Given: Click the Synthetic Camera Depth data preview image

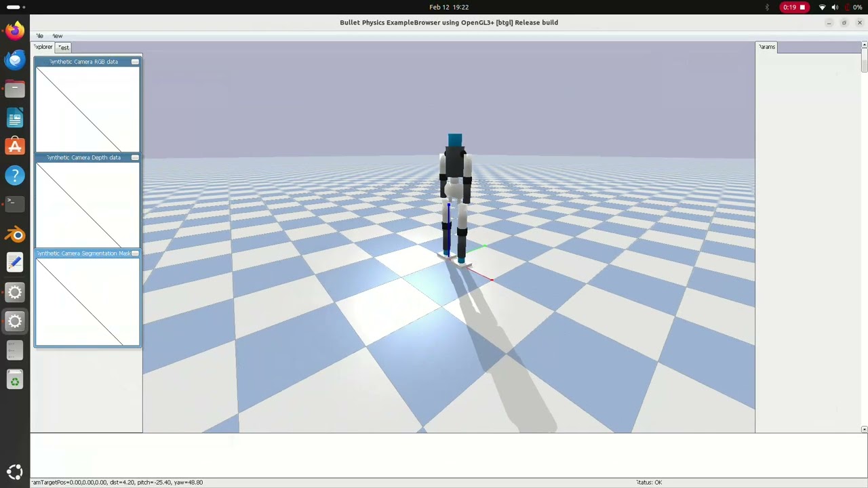Looking at the screenshot, I should click(87, 205).
